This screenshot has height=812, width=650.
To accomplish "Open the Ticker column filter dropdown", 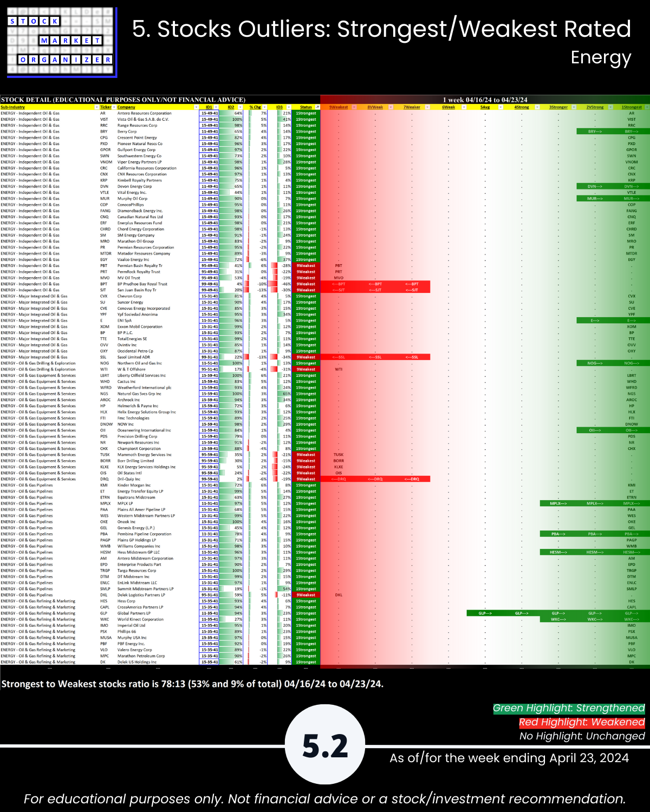I will 114,107.
